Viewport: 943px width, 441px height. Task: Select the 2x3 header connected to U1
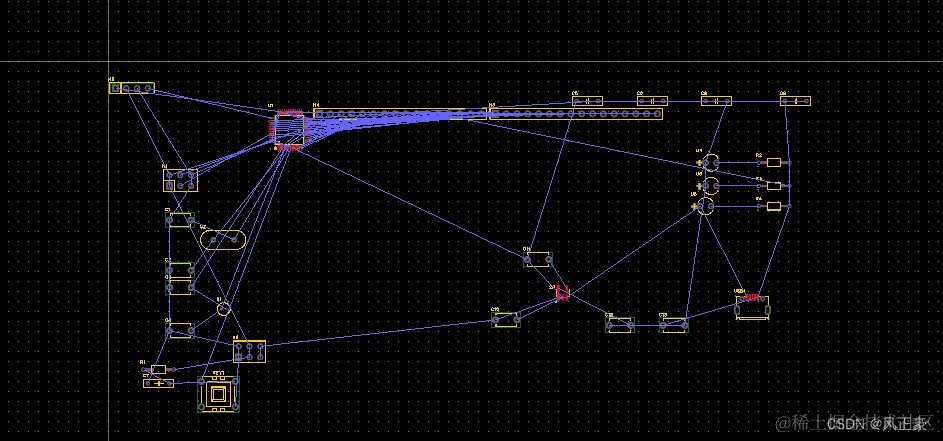[x=180, y=180]
